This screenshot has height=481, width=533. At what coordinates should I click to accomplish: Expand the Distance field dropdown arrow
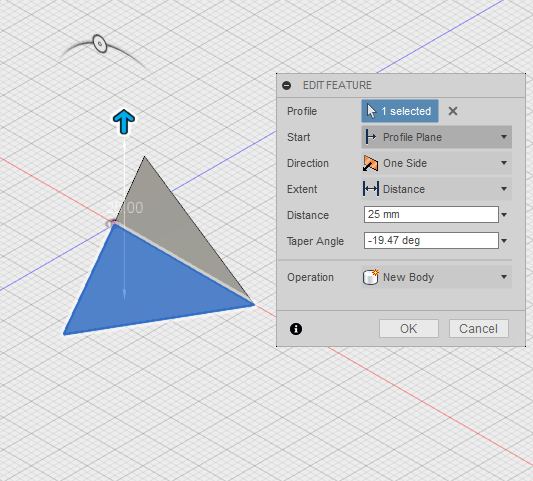504,215
